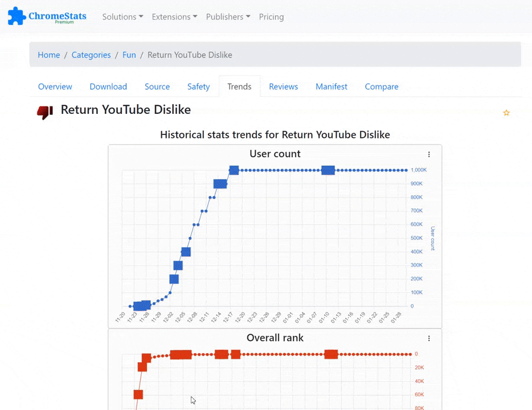This screenshot has width=532, height=410.
Task: Switch to the Reviews tab
Action: click(283, 87)
